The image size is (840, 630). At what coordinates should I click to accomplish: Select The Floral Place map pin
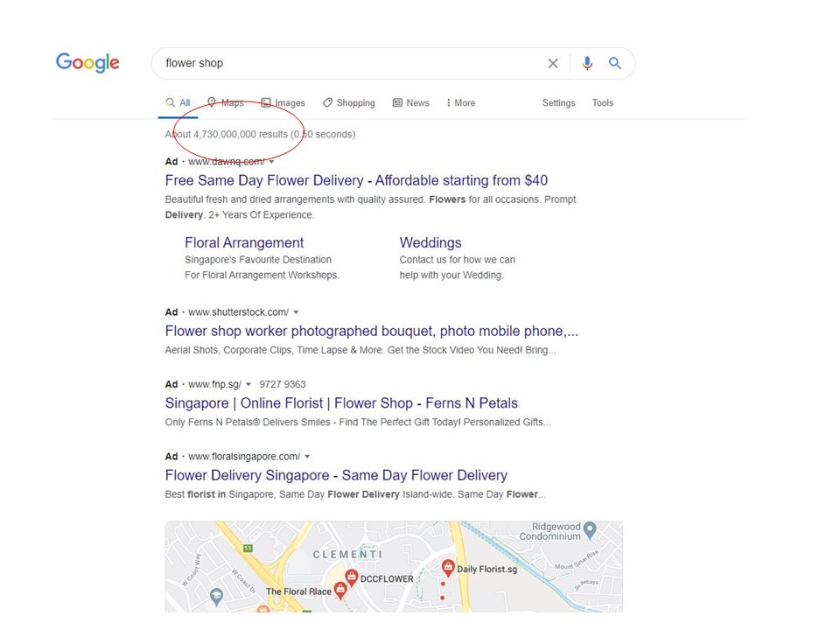(340, 591)
